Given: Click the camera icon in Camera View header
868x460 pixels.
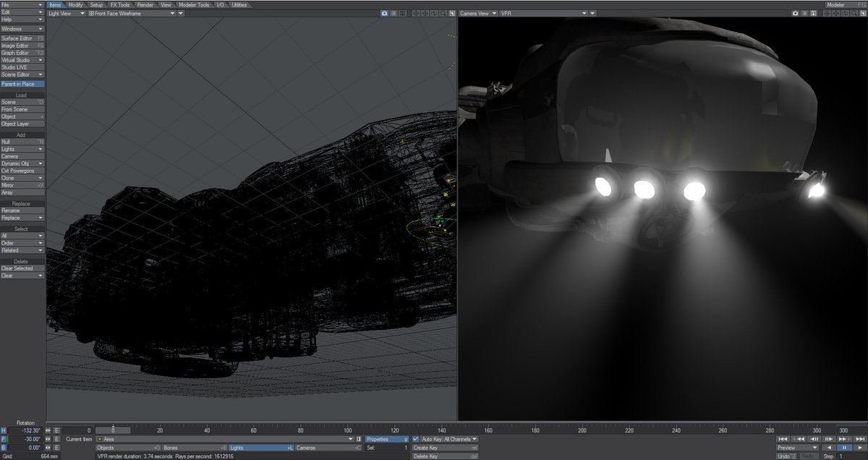Looking at the screenshot, I should (795, 13).
